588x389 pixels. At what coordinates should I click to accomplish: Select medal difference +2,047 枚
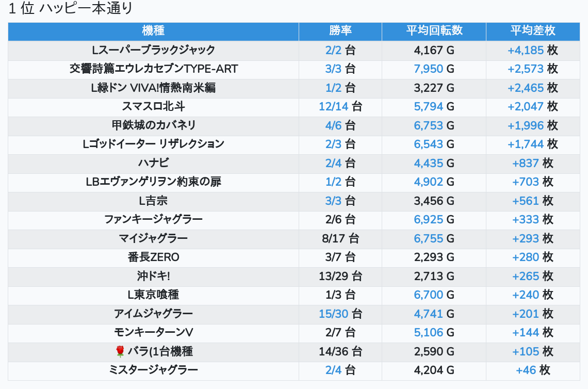533,106
